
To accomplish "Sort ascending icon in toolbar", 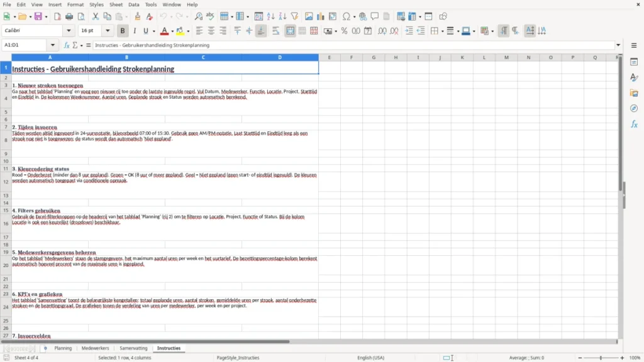I will (270, 16).
